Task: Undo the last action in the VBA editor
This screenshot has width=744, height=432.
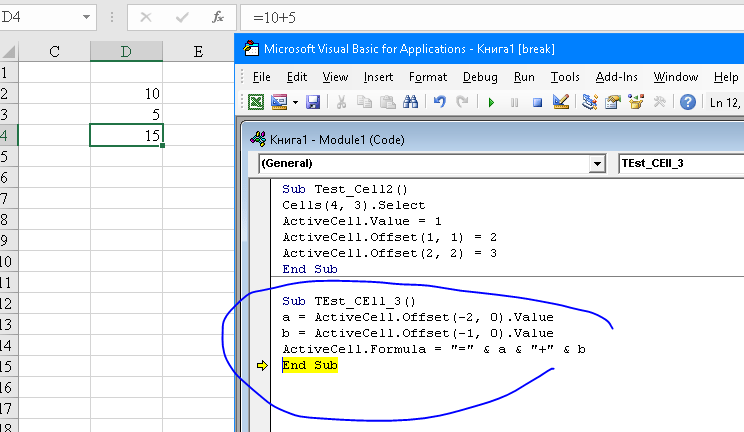Action: point(440,102)
